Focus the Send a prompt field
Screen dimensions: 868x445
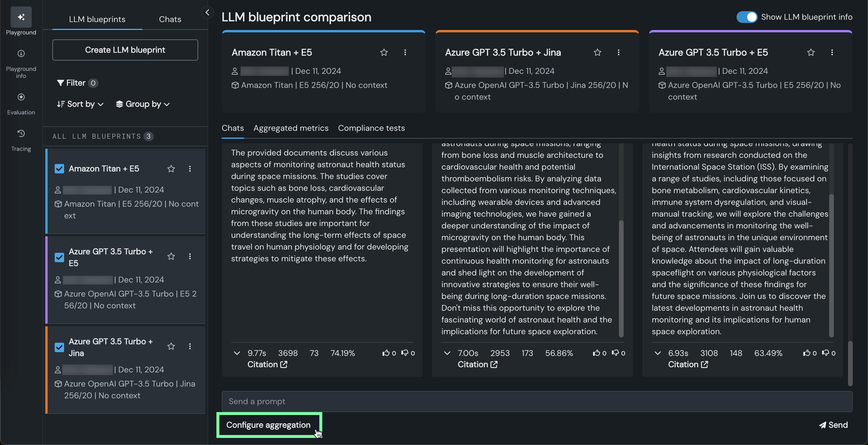(x=537, y=401)
